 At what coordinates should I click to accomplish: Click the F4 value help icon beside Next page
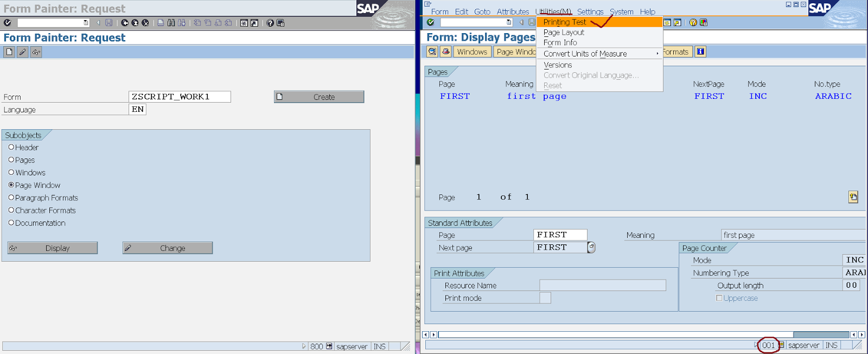coord(591,248)
